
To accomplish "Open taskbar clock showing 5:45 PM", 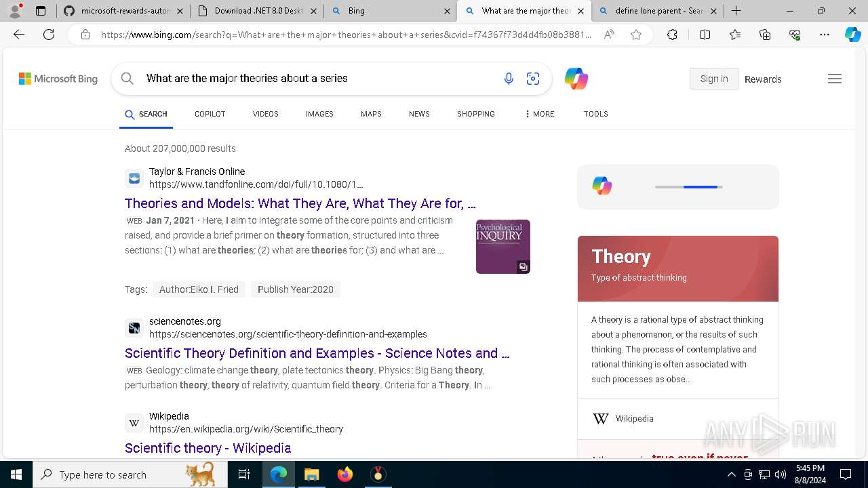I will coord(810,474).
